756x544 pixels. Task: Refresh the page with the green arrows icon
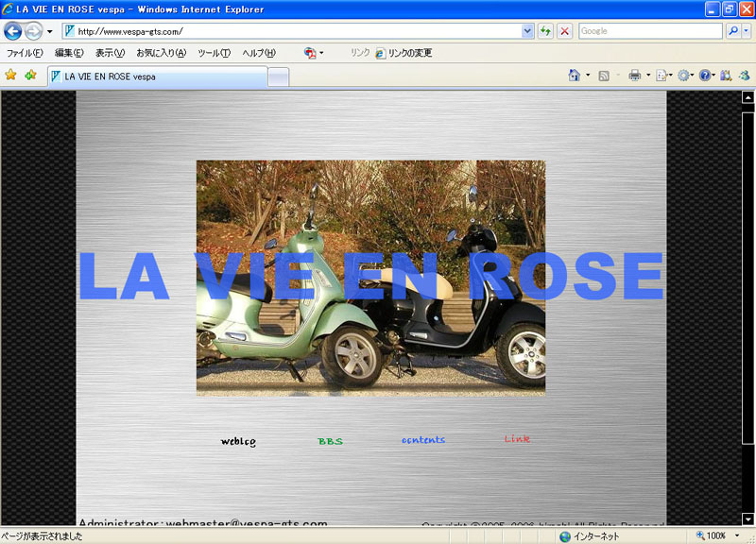(x=545, y=31)
